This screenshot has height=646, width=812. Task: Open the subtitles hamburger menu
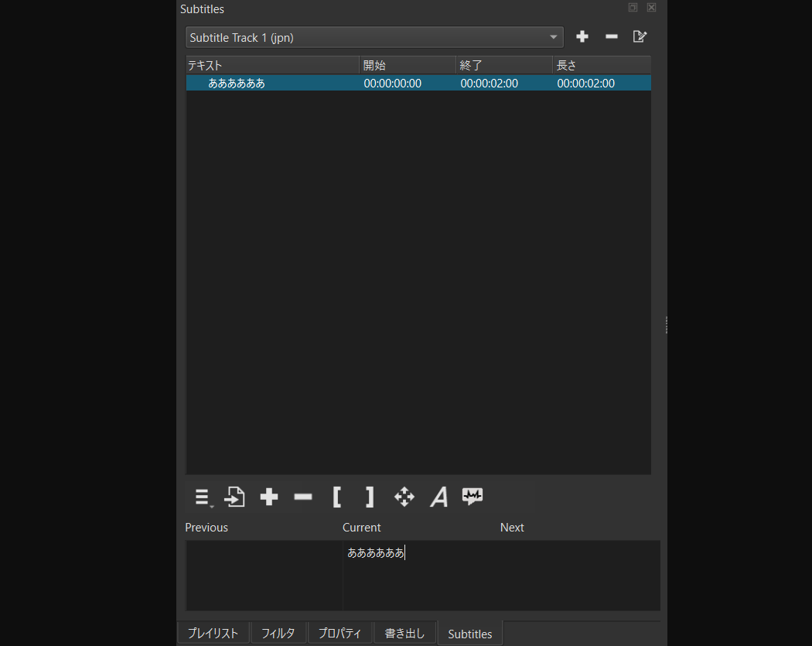tap(203, 497)
